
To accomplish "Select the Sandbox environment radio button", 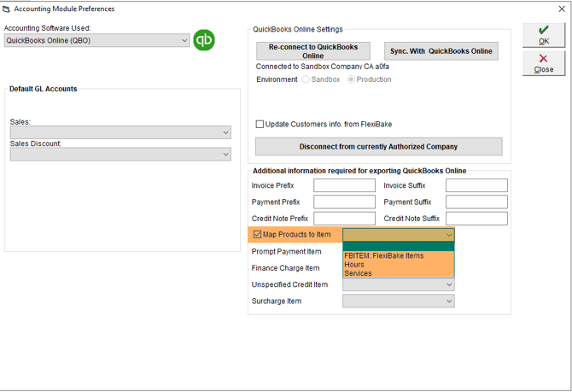I will (x=306, y=79).
